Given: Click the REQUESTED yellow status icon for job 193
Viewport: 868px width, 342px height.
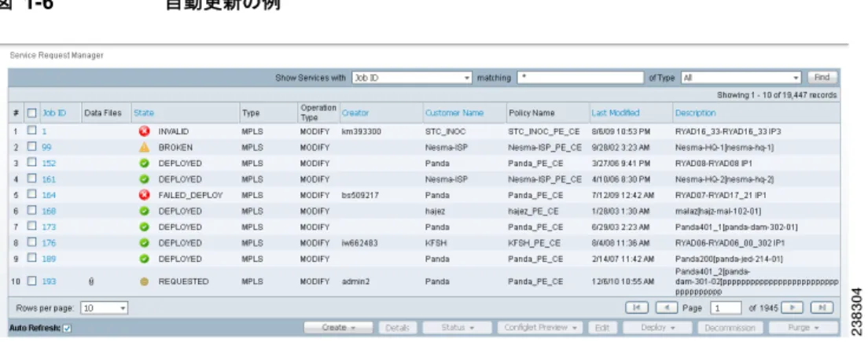Looking at the screenshot, I should 144,281.
